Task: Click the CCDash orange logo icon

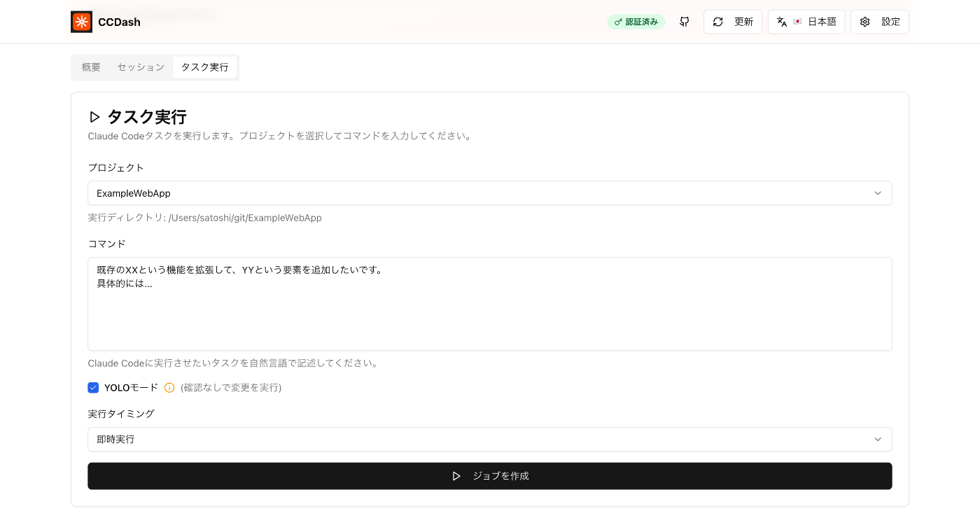Action: 81,22
